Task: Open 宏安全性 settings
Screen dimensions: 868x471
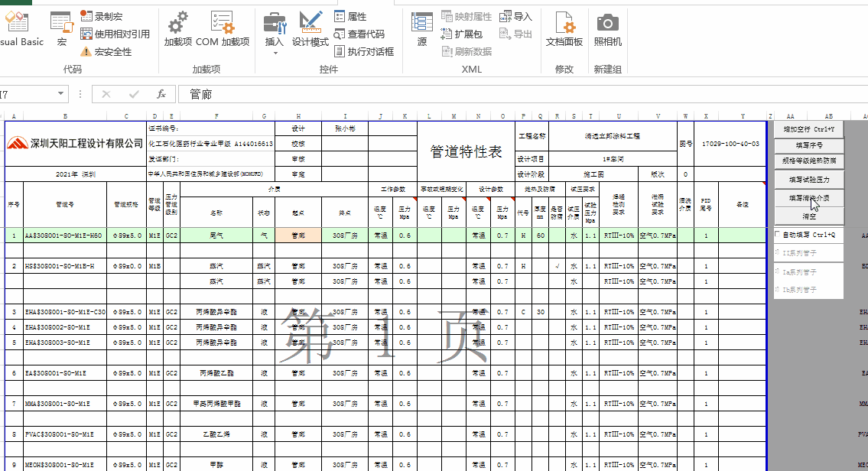Action: (106, 51)
